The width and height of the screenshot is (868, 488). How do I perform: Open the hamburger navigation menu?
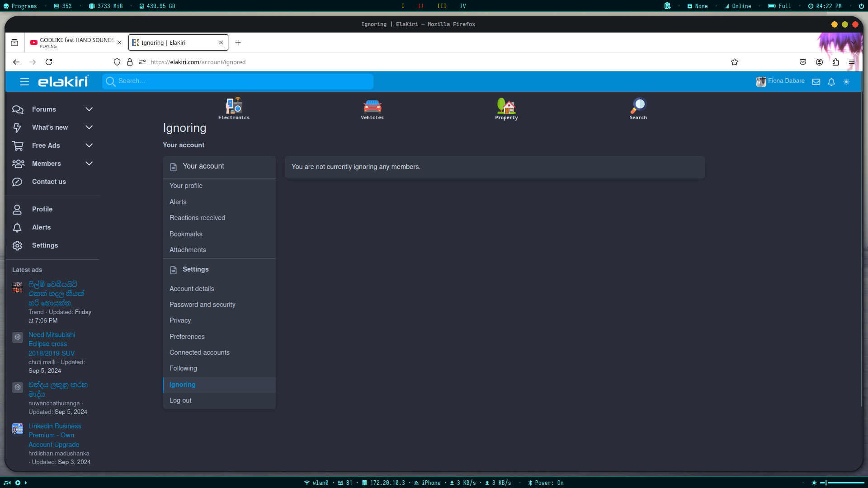click(x=24, y=82)
